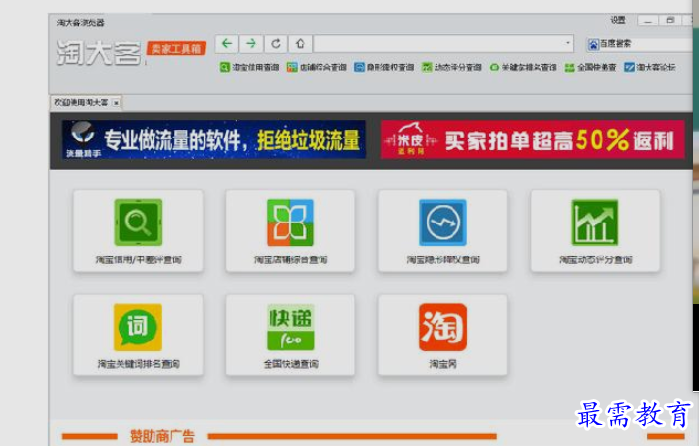Open 关键字排名查询 bookmark in the toolbar
The image size is (699, 446).
(x=522, y=67)
